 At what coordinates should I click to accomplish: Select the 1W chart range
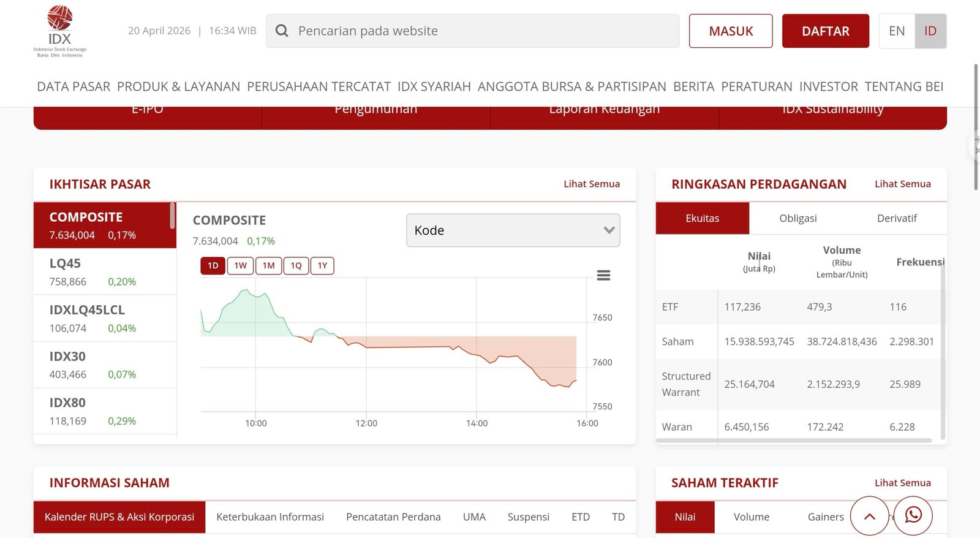[x=240, y=266]
